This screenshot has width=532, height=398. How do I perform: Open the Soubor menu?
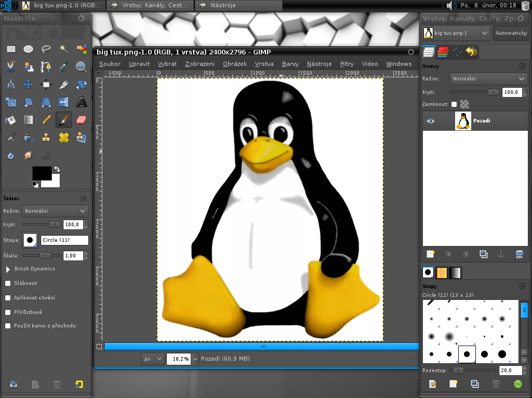point(110,64)
